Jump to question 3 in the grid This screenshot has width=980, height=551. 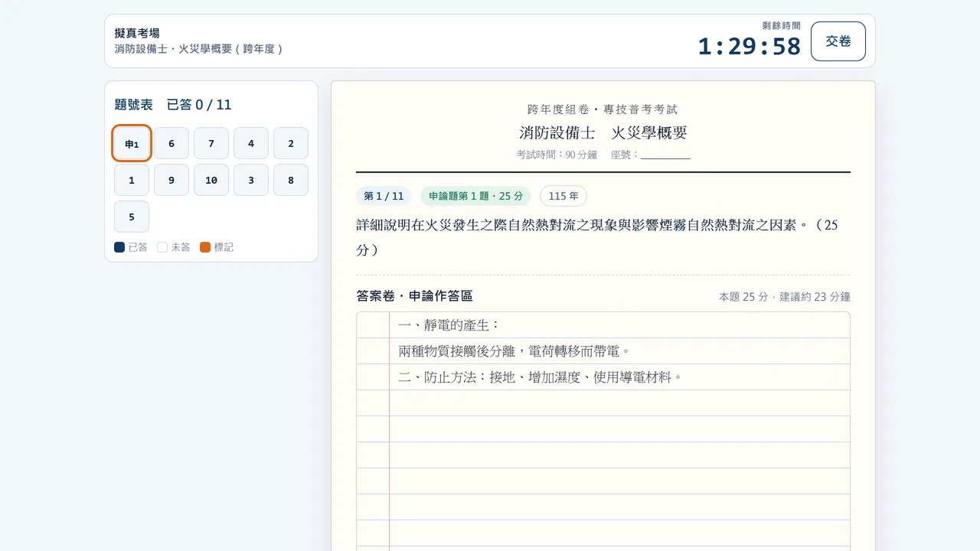(251, 181)
